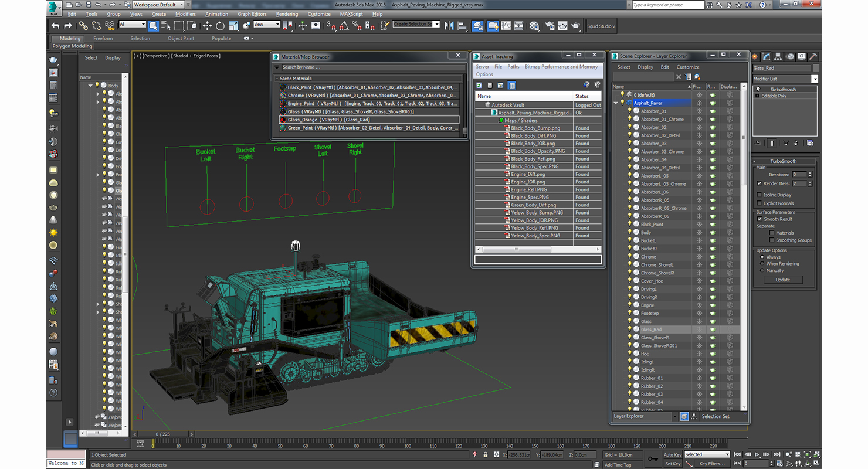The width and height of the screenshot is (868, 469).
Task: Open Customize menu in Scene Explorer
Action: tap(688, 67)
